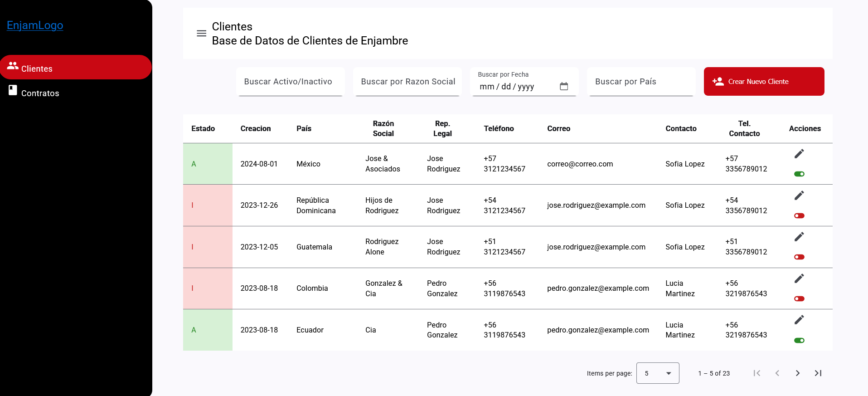
Task: Edit the Jose & Asociados client row
Action: (x=799, y=154)
